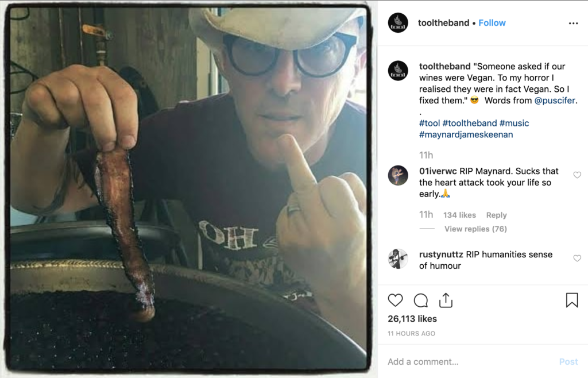Open the @puscifer mention link
Viewport: 588px width, 378px height.
[x=555, y=101]
